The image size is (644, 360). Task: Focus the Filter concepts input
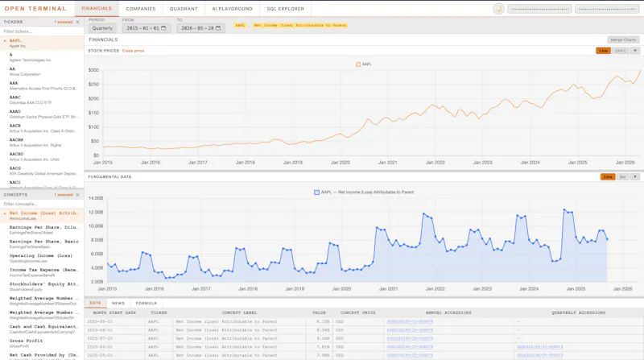tap(42, 204)
